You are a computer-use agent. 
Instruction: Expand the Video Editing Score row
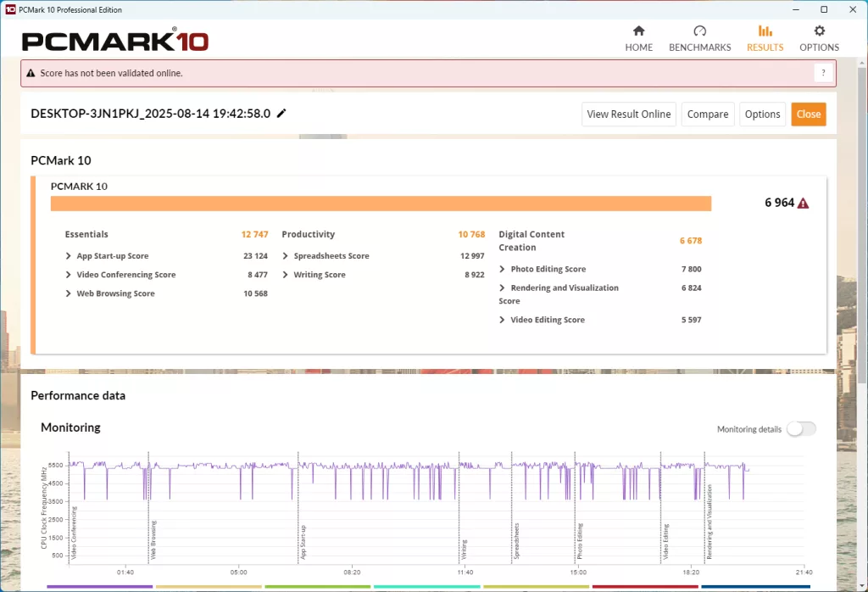503,320
